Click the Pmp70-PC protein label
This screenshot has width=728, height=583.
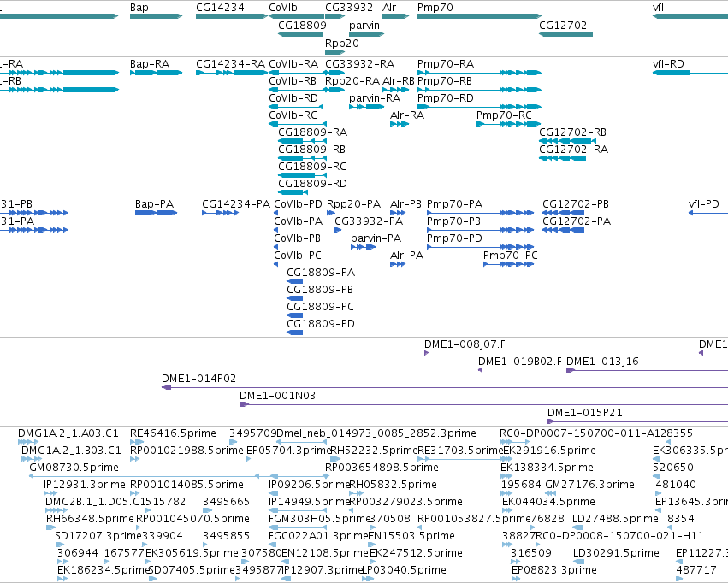(x=510, y=256)
